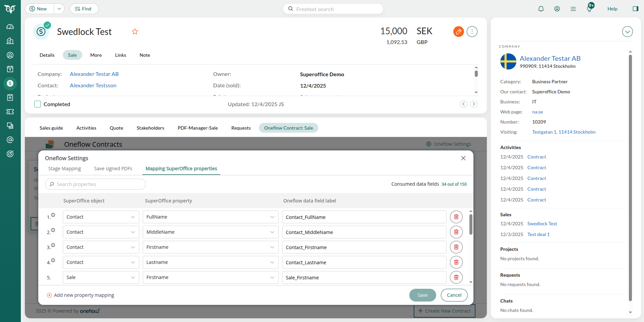Open the na.se web page link
This screenshot has height=322, width=644.
pyautogui.click(x=538, y=112)
